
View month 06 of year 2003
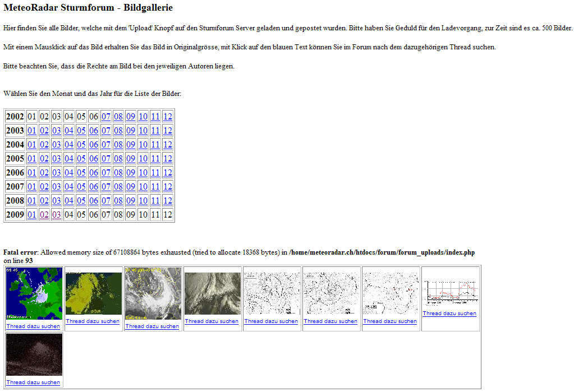coord(94,131)
